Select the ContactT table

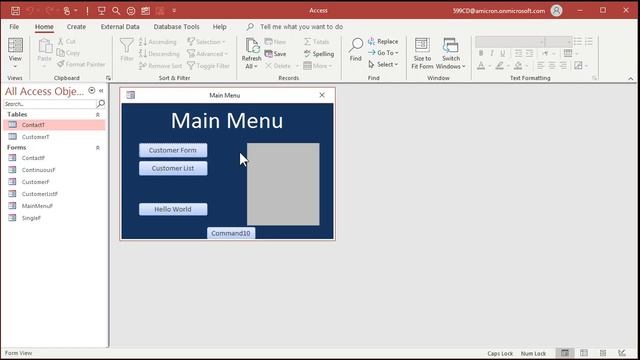click(54, 125)
